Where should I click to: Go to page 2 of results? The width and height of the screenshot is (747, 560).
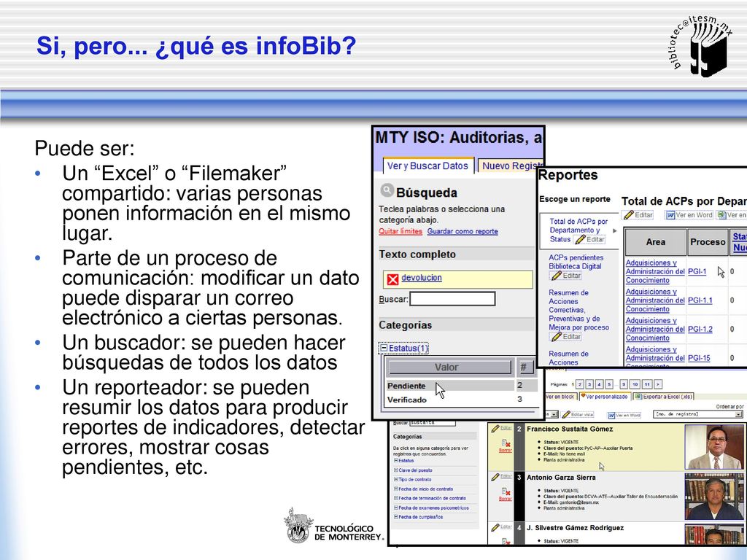click(580, 384)
